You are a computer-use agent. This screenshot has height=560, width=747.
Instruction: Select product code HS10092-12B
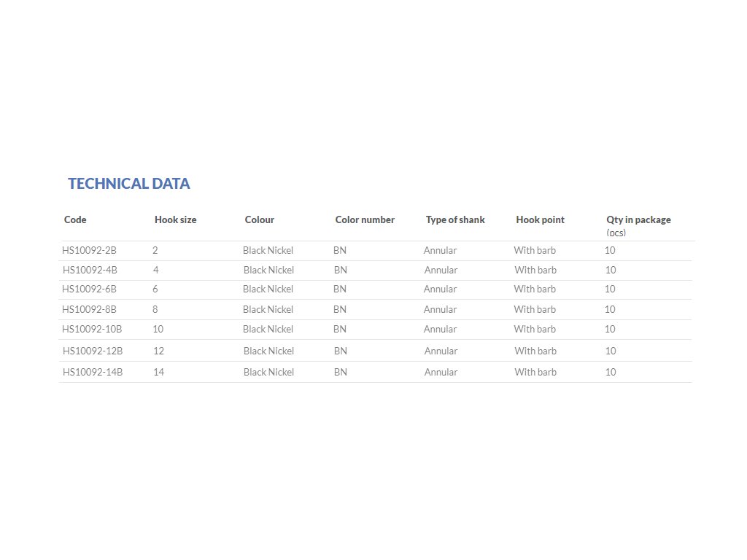pyautogui.click(x=93, y=351)
